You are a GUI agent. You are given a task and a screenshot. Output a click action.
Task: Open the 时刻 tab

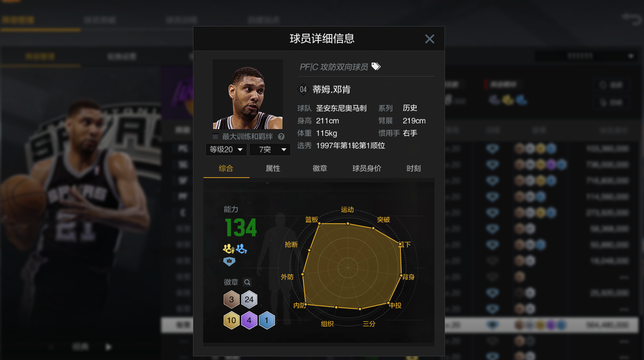click(414, 169)
